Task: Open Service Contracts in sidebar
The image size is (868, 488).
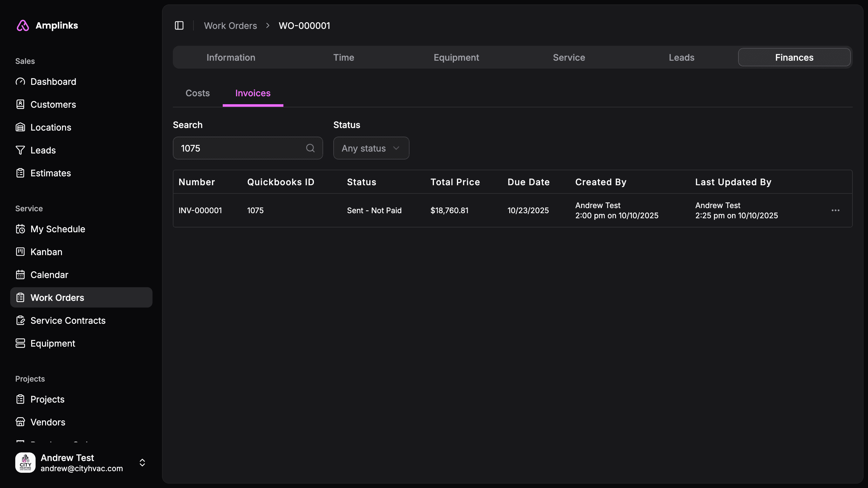Action: (68, 321)
